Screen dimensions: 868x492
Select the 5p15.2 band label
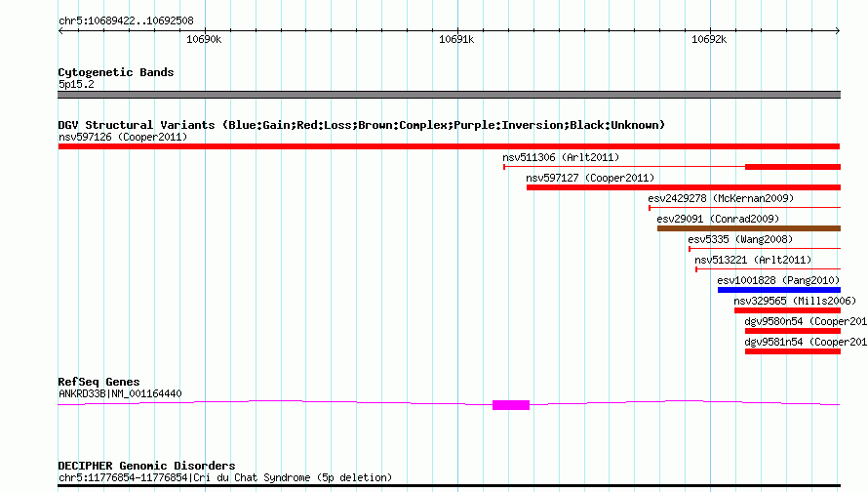[x=76, y=84]
